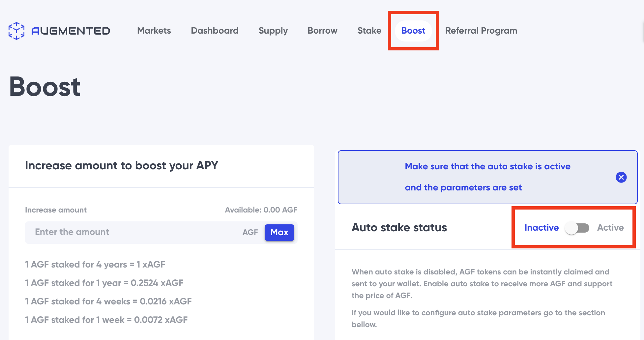Screen dimensions: 644x340
Task: Focus the Enter the amount field
Action: tap(132, 232)
